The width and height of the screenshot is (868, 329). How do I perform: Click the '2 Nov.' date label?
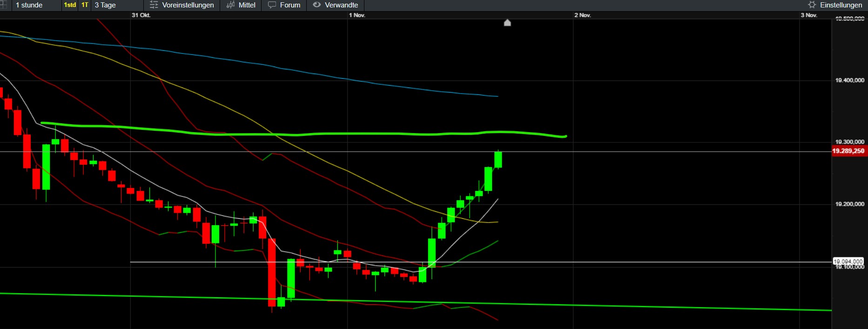pyautogui.click(x=583, y=15)
